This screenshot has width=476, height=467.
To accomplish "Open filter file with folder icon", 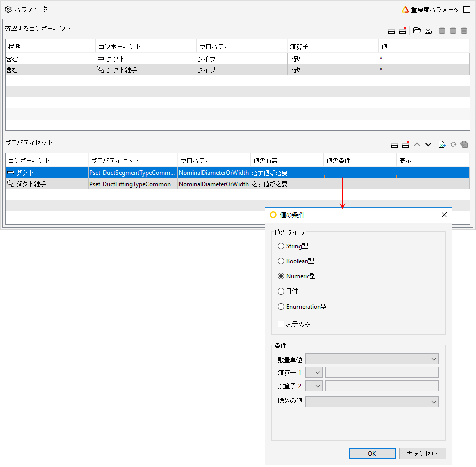I will click(417, 30).
